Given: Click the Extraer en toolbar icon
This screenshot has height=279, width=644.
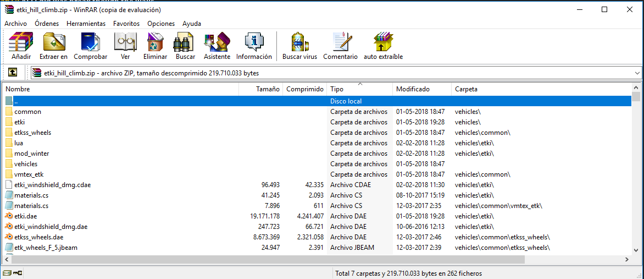Looking at the screenshot, I should [x=53, y=42].
